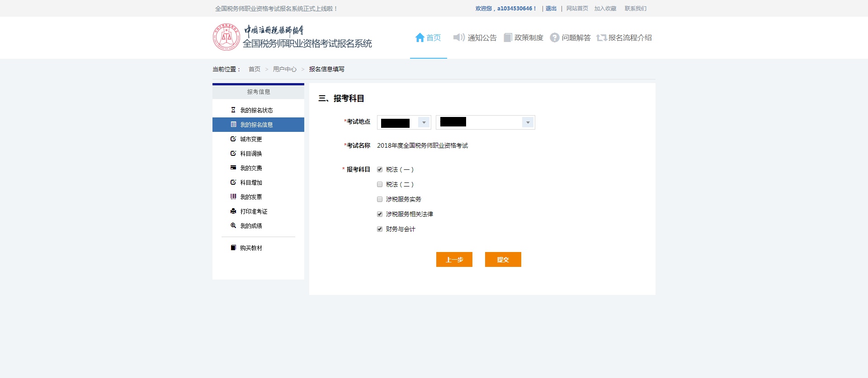The image size is (868, 378).
Task: Click the association logo emblem
Action: click(226, 37)
